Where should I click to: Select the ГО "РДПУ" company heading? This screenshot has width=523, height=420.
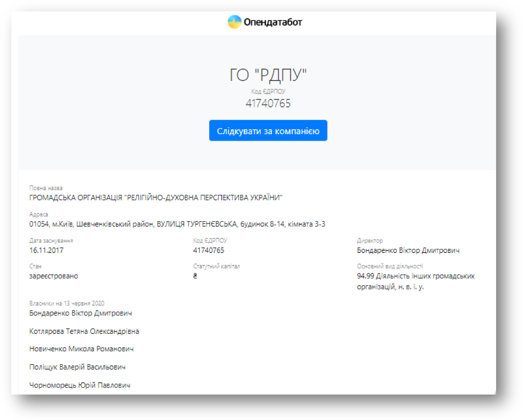click(x=268, y=75)
